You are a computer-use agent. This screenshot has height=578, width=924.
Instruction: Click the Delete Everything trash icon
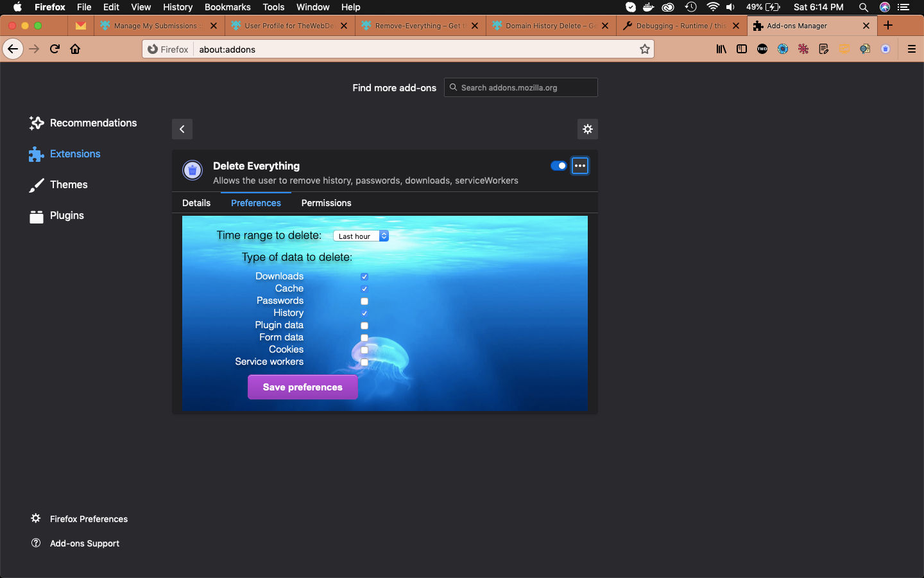[193, 170]
